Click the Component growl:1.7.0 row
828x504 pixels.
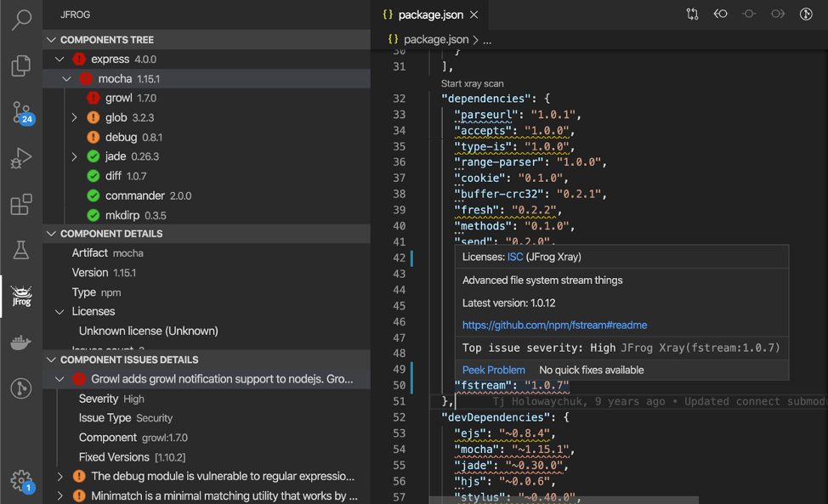[207, 438]
